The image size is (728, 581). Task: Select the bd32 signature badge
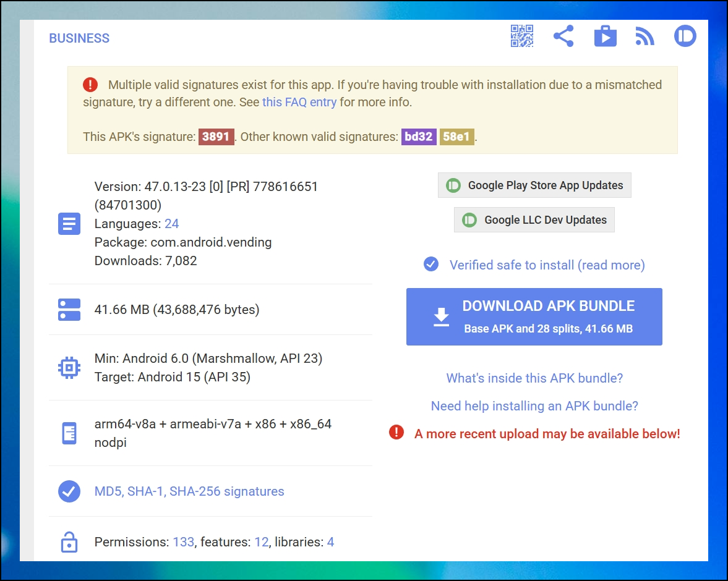tap(419, 137)
